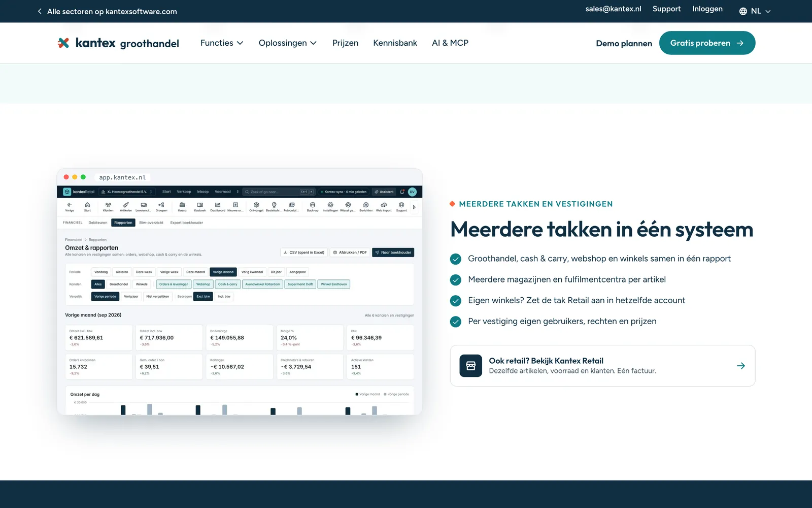Viewport: 812px width, 508px height.
Task: Toggle the Webshop channel filter
Action: pyautogui.click(x=203, y=284)
